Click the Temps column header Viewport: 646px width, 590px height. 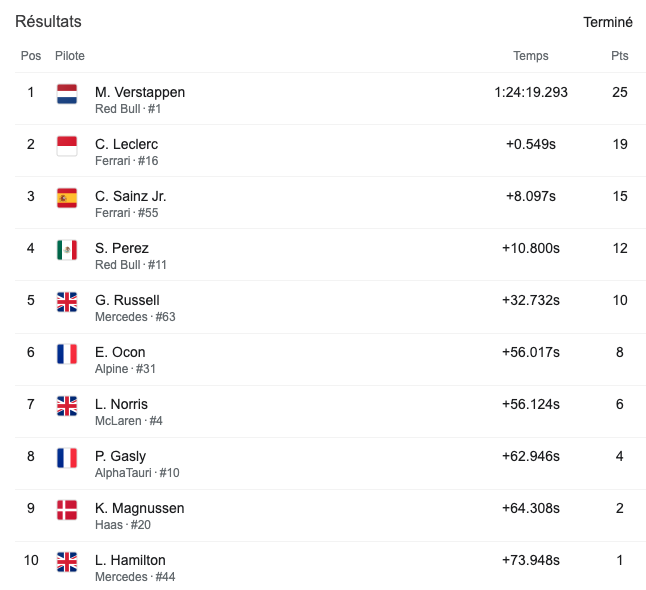[x=531, y=56]
